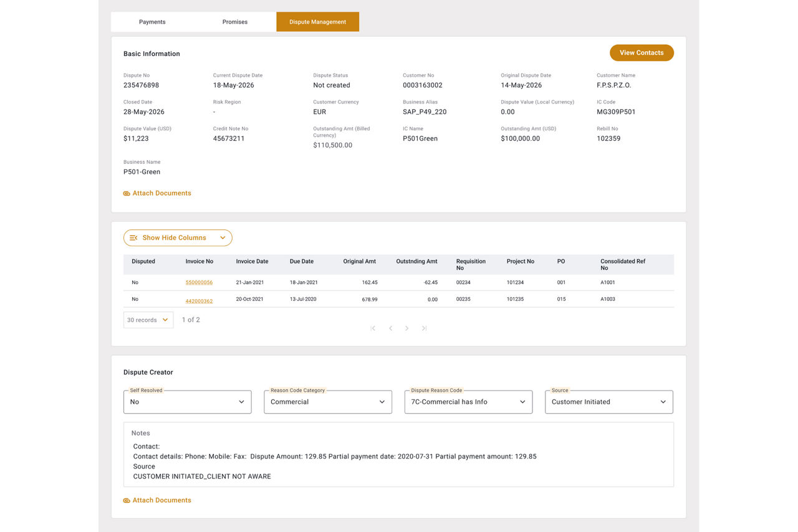
Task: Click the Requisition No column header
Action: coord(471,265)
